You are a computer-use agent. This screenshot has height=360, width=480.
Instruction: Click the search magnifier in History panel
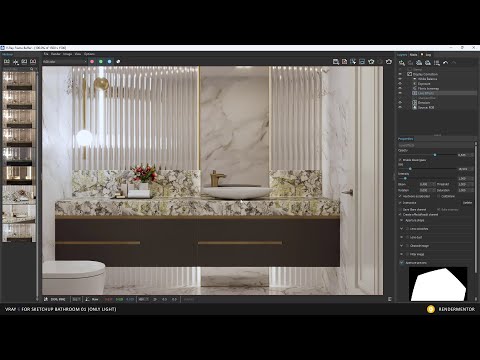coord(32,69)
